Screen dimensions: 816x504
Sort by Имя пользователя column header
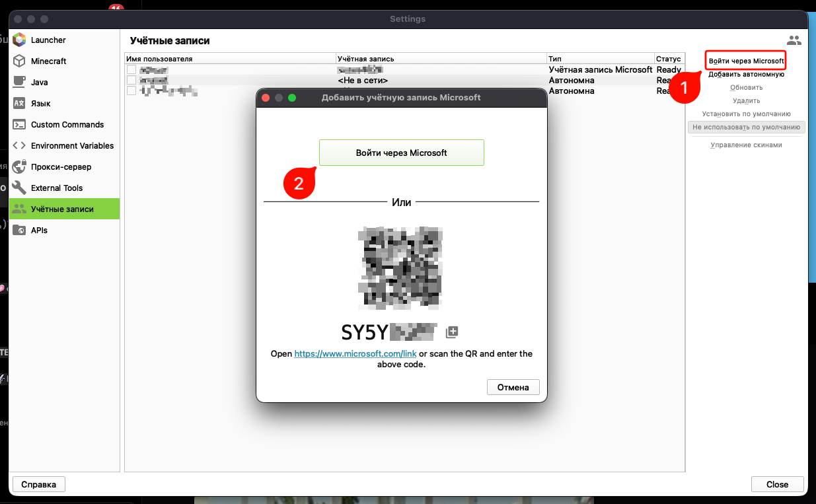(x=230, y=59)
